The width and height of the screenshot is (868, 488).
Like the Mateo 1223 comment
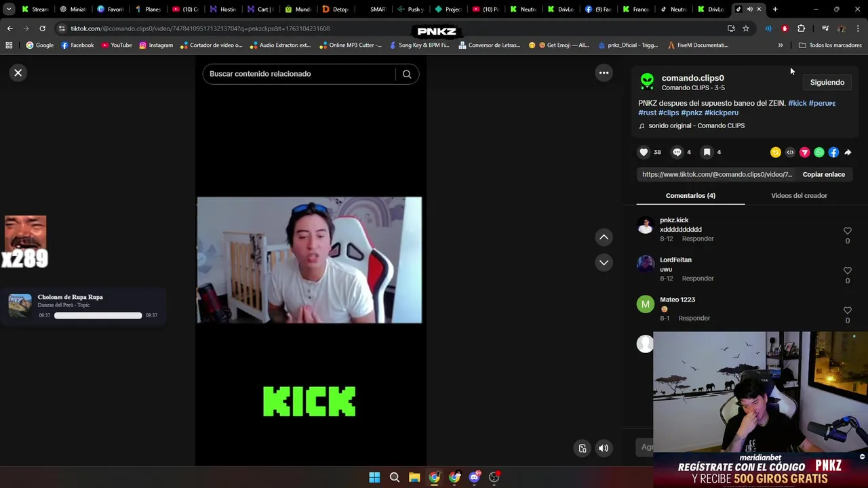pos(847,310)
